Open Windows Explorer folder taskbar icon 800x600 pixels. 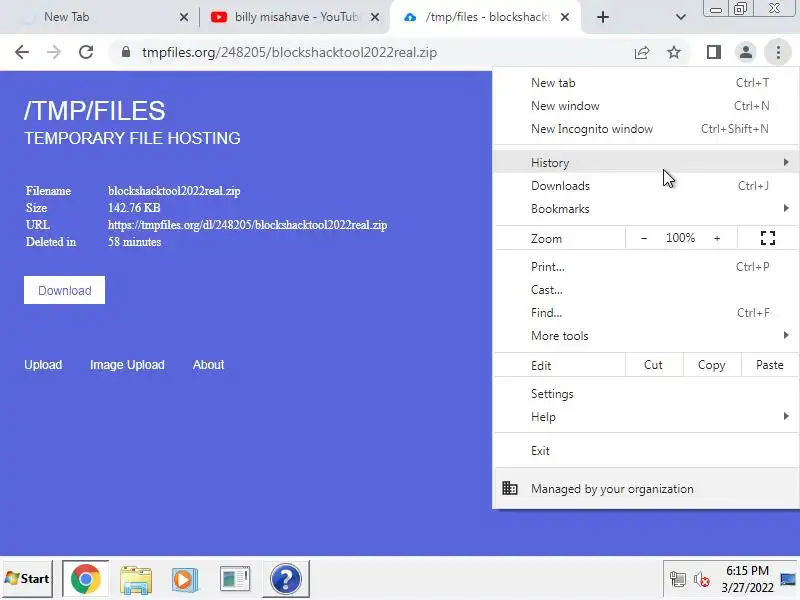[x=135, y=580]
